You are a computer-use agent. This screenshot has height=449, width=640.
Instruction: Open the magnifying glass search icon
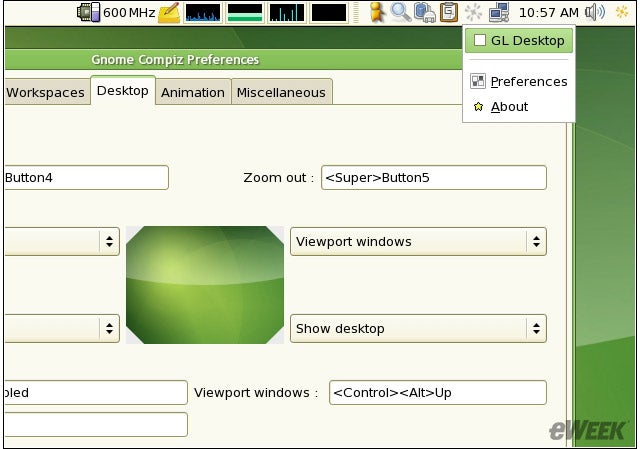[x=400, y=12]
